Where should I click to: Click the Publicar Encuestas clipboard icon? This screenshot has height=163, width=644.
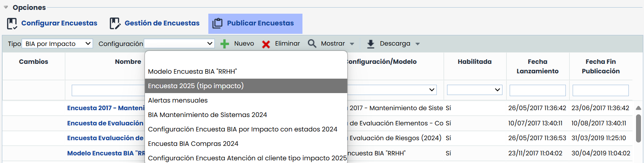click(x=217, y=24)
